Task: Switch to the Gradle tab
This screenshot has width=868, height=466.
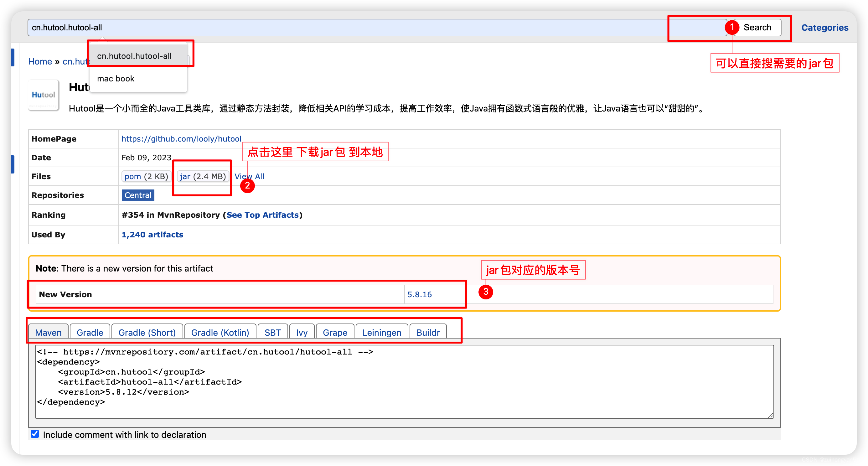Action: [x=90, y=332]
